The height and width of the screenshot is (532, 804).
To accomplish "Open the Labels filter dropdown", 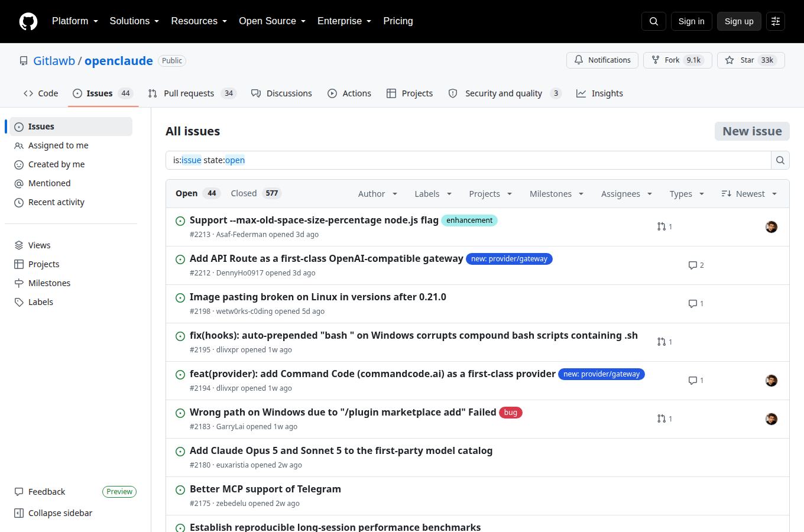I will [x=433, y=194].
